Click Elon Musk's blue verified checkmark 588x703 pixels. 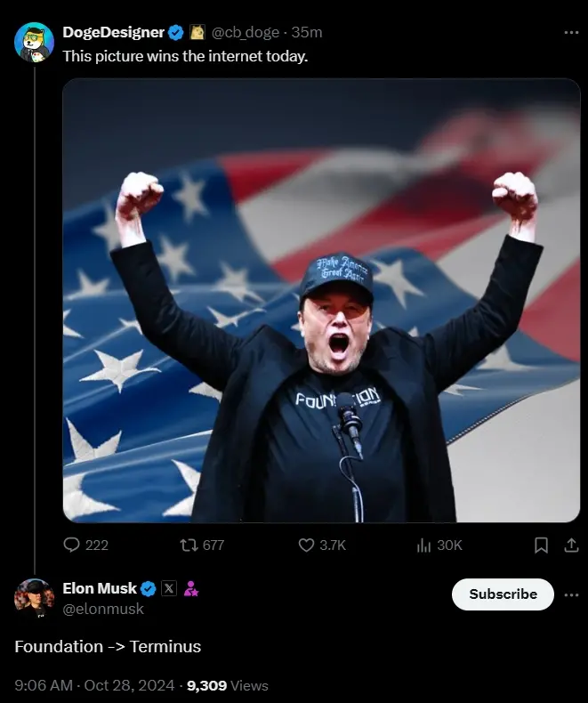pyautogui.click(x=149, y=588)
